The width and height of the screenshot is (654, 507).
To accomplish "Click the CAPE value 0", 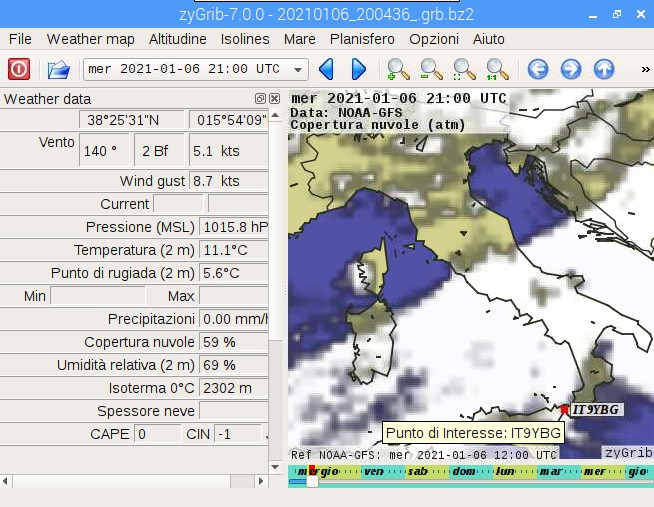I will click(x=158, y=434).
